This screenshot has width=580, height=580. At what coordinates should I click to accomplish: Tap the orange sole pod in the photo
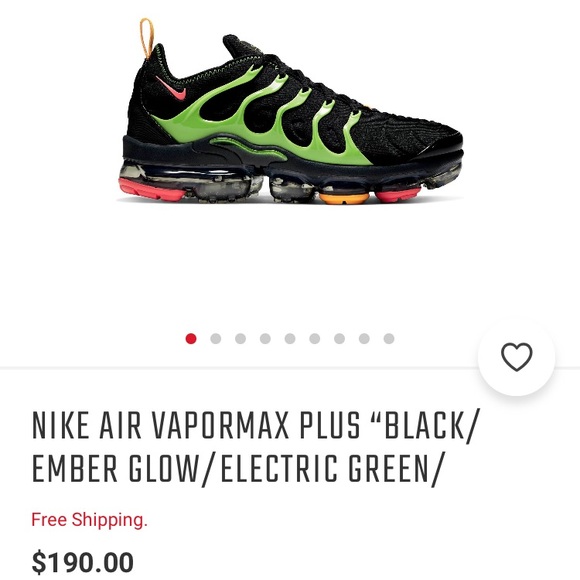click(x=344, y=198)
